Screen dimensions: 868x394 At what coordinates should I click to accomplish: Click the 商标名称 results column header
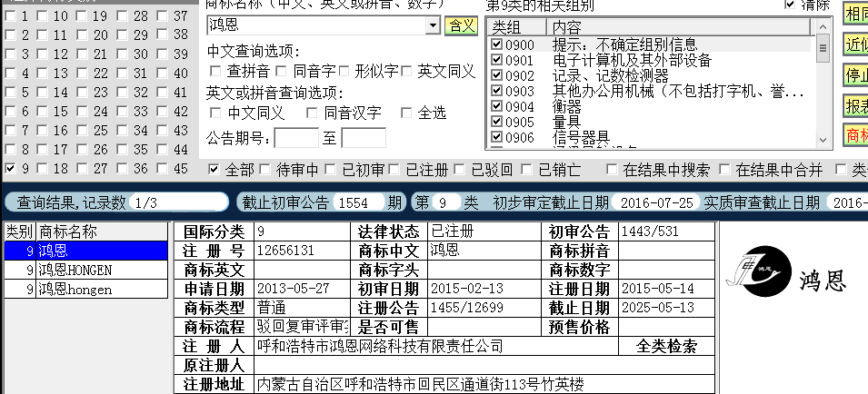coord(101,231)
